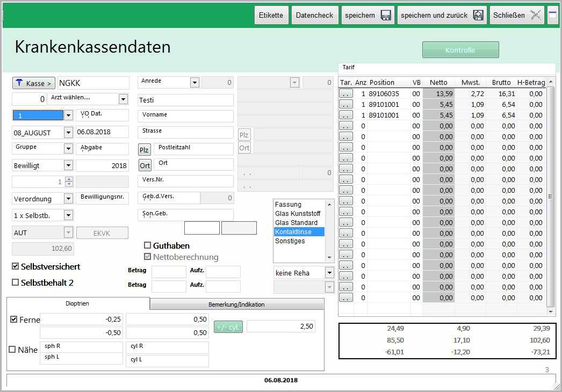Open the Bewilligt status dropdown
This screenshot has width=562, height=392.
pos(68,165)
